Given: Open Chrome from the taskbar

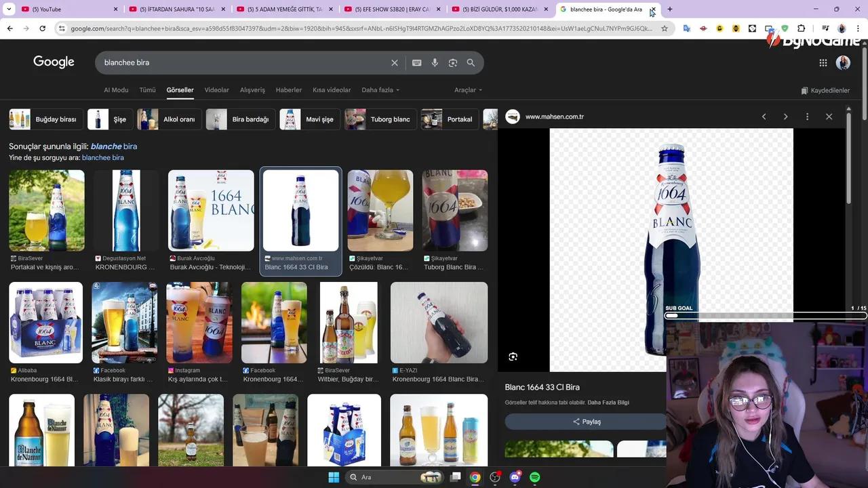Looking at the screenshot, I should tap(475, 477).
